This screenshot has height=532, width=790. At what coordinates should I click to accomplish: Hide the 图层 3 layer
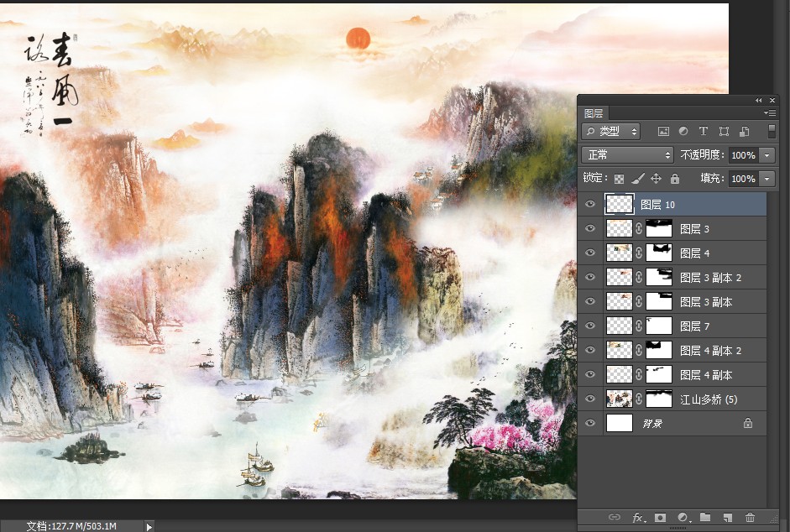tap(590, 229)
